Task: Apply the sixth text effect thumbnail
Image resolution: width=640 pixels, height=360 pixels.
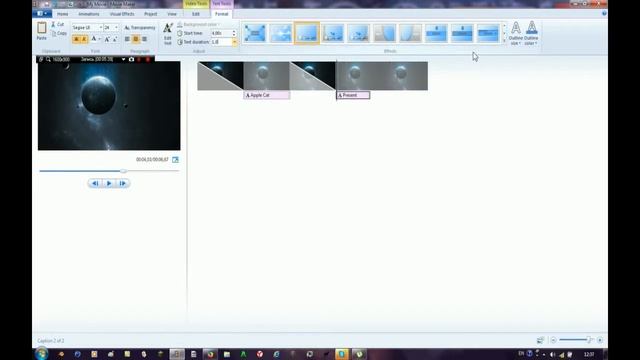Action: pos(384,33)
